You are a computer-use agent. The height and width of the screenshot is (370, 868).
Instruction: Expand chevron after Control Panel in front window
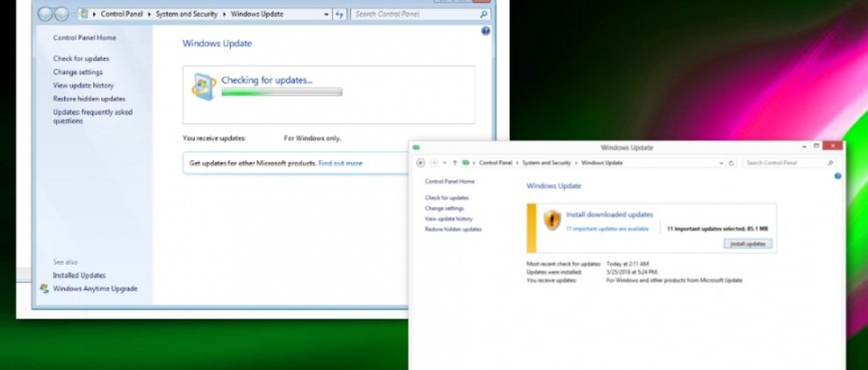coord(518,162)
